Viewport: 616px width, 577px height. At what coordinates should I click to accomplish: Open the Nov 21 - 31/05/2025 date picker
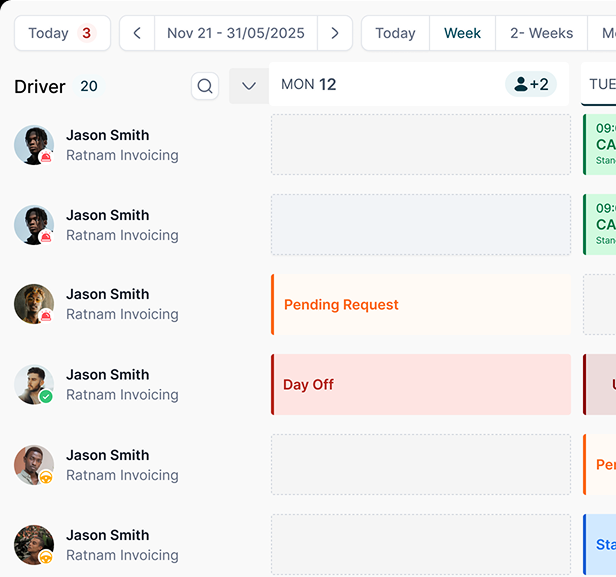pos(236,33)
